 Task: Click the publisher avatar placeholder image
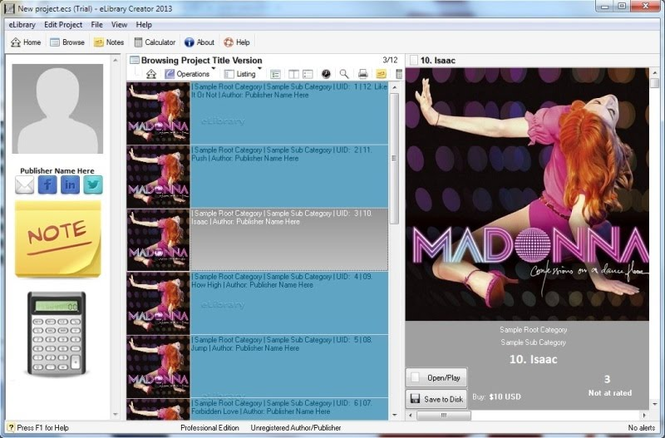(x=57, y=109)
